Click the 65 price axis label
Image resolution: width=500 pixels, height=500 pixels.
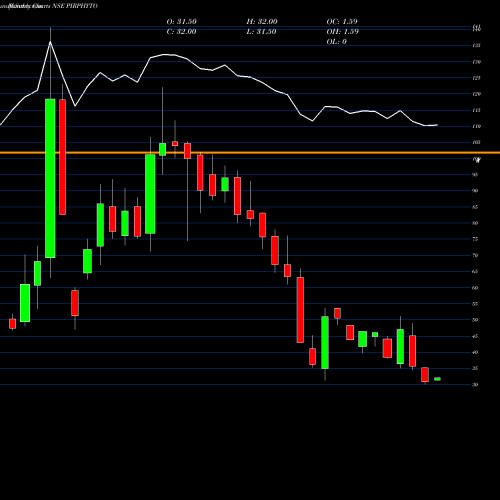point(475,271)
